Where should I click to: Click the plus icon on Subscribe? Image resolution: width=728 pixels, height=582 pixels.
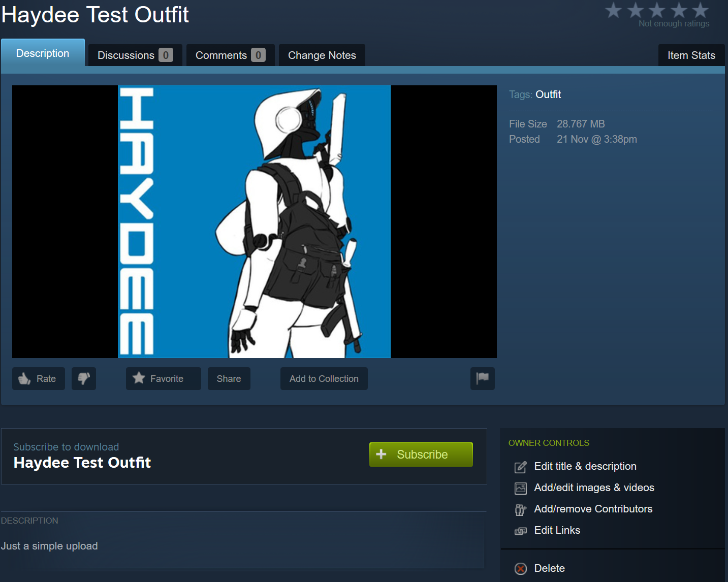pyautogui.click(x=381, y=454)
